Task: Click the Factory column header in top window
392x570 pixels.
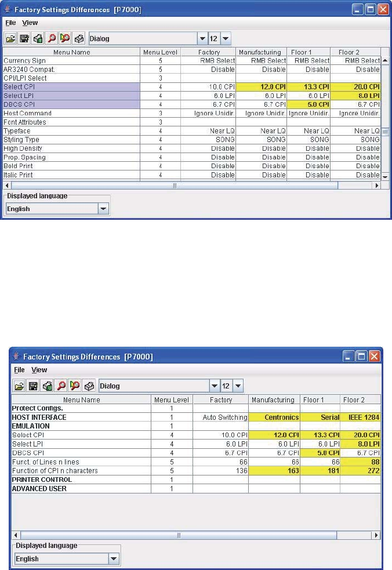Action: (x=208, y=52)
